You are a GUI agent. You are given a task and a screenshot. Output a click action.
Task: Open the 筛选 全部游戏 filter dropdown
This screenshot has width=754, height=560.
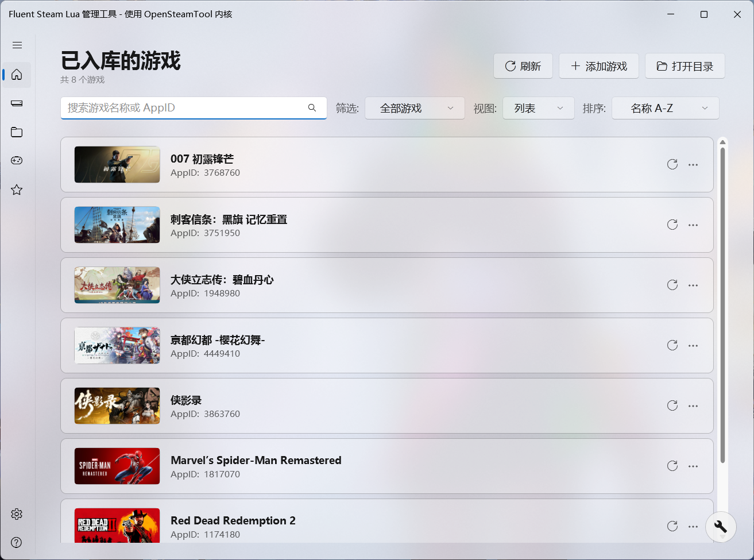point(415,108)
